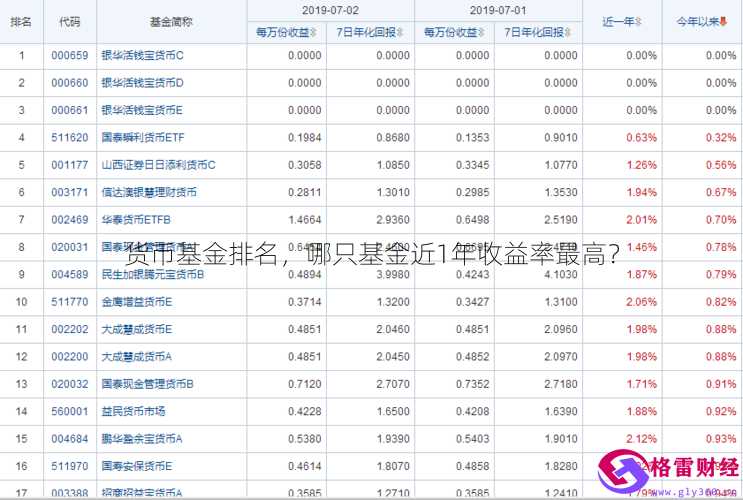Select the 1.71% one-year return value
Image resolution: width=743 pixels, height=500 pixels.
(641, 384)
